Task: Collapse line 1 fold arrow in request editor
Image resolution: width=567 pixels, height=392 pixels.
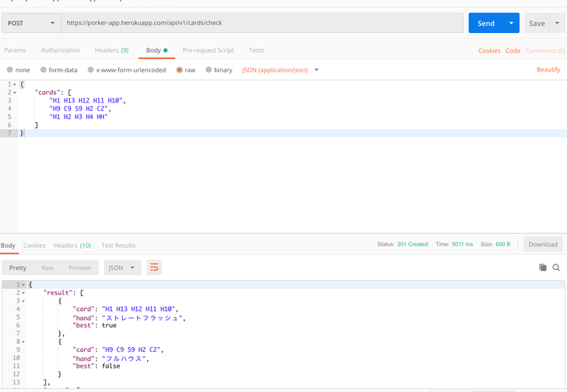Action: coord(15,84)
